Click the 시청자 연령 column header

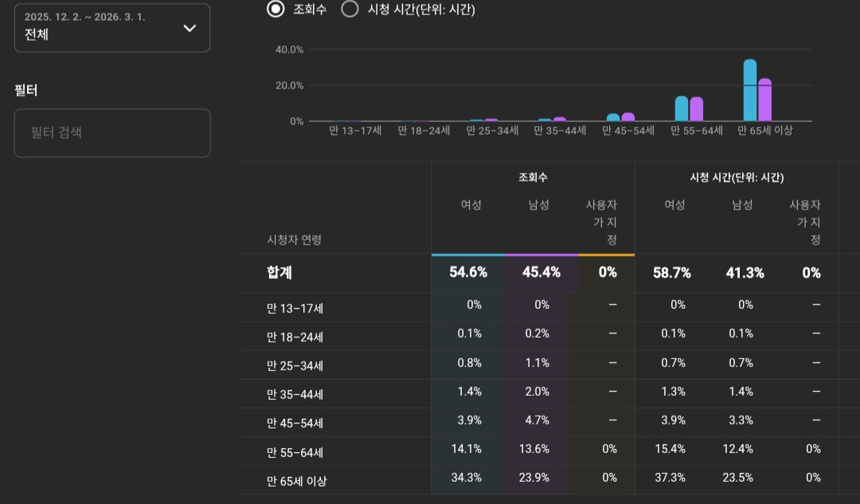294,240
